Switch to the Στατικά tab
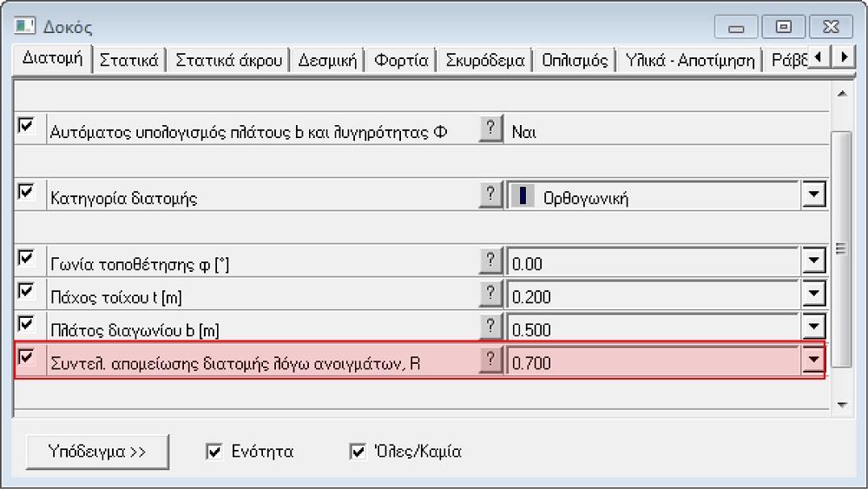The image size is (868, 489). 128,61
